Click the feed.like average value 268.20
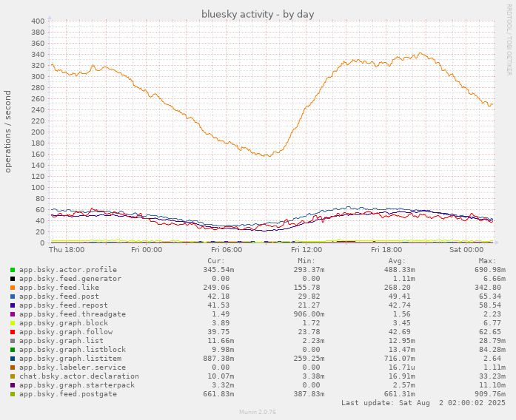Image resolution: width=516 pixels, height=420 pixels. pyautogui.click(x=398, y=288)
